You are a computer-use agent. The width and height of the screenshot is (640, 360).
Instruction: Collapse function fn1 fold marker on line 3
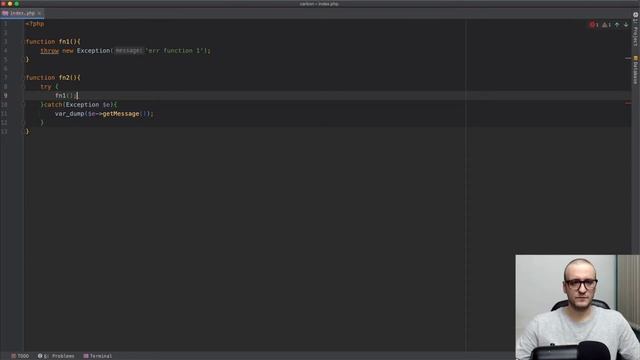click(24, 42)
